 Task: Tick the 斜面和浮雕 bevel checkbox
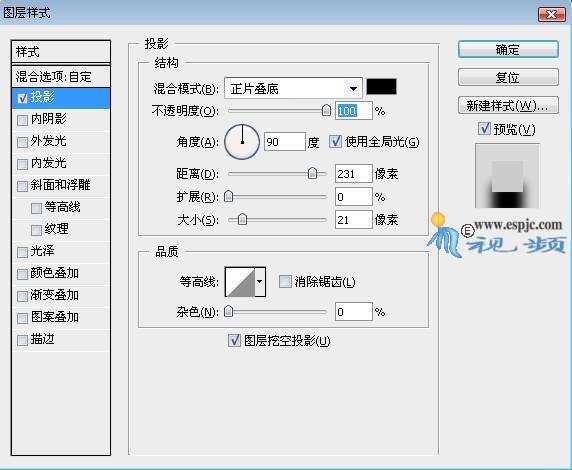[22, 186]
